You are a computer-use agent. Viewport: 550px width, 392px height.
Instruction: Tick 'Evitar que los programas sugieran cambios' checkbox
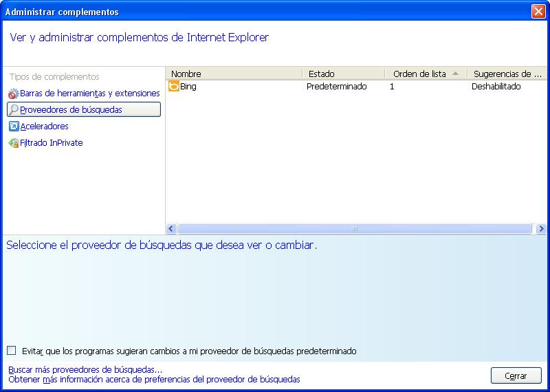point(12,350)
